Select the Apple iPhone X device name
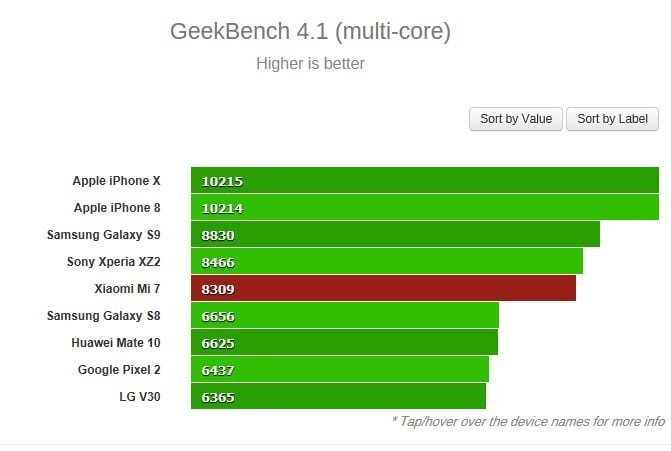The width and height of the screenshot is (671, 451). coord(116,181)
